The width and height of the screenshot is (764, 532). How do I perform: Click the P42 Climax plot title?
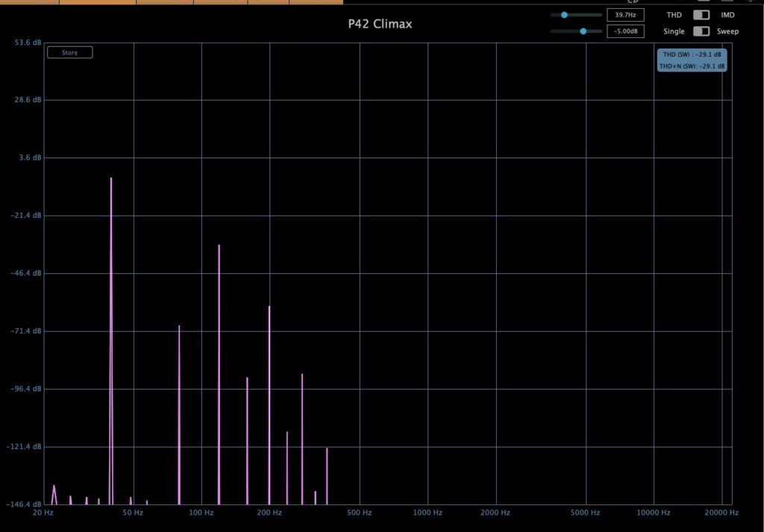(x=380, y=24)
